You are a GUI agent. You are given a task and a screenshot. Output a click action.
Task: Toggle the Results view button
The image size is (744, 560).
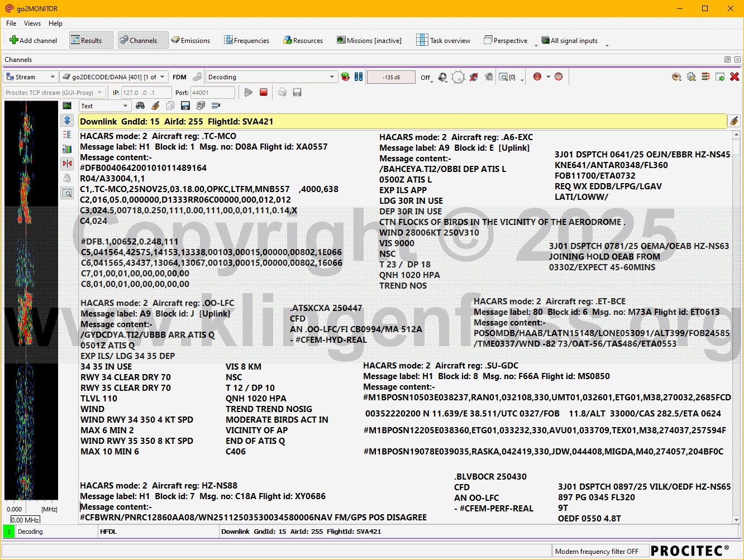[91, 40]
